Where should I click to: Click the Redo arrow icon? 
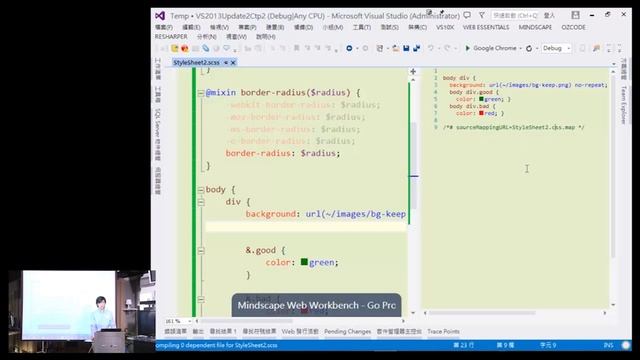tap(447, 48)
